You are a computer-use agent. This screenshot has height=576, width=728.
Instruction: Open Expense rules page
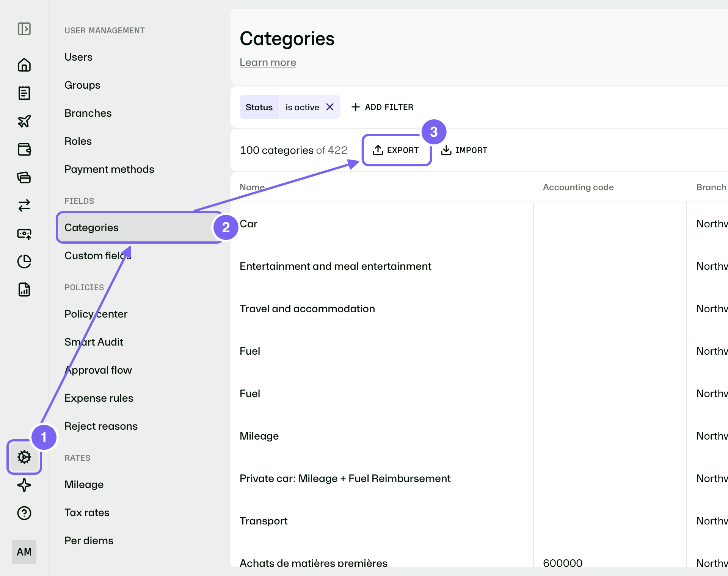(99, 398)
